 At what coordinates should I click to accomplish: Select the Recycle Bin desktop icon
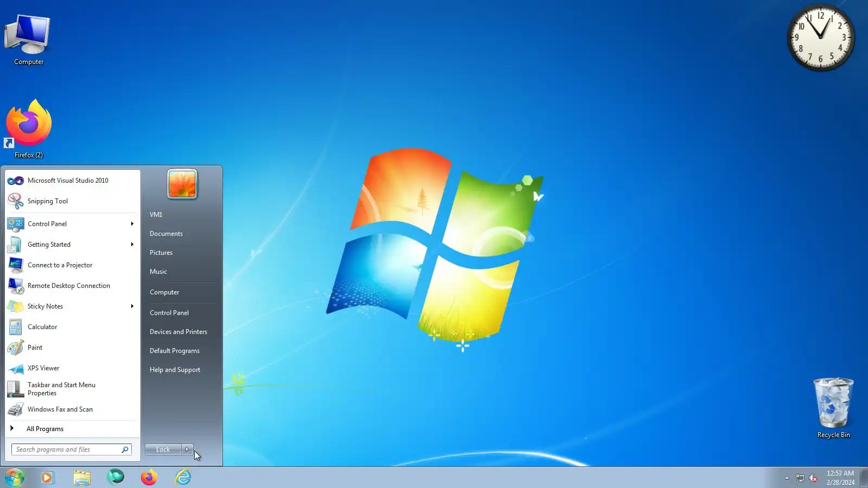(x=833, y=408)
